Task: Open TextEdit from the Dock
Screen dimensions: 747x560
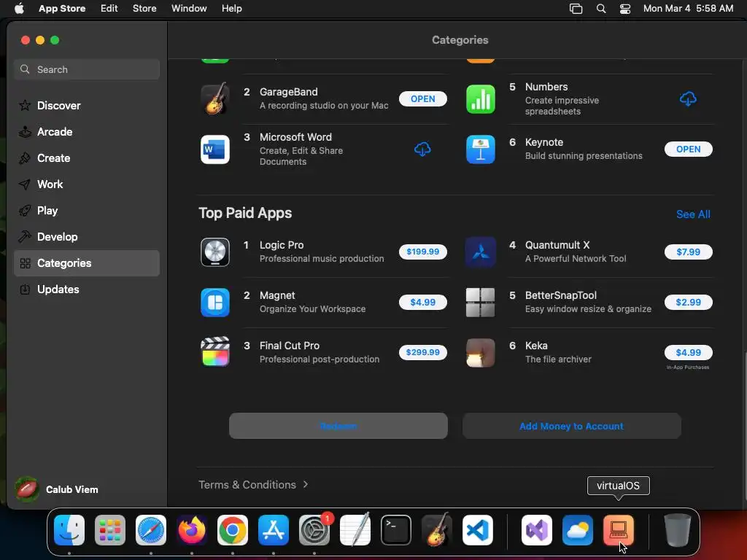Action: pos(355,530)
